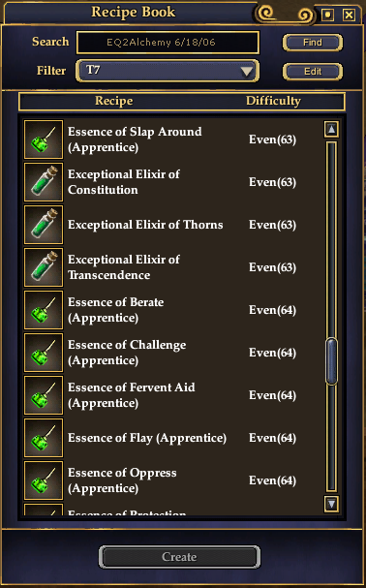Open the T7 filter dropdown

pos(168,71)
